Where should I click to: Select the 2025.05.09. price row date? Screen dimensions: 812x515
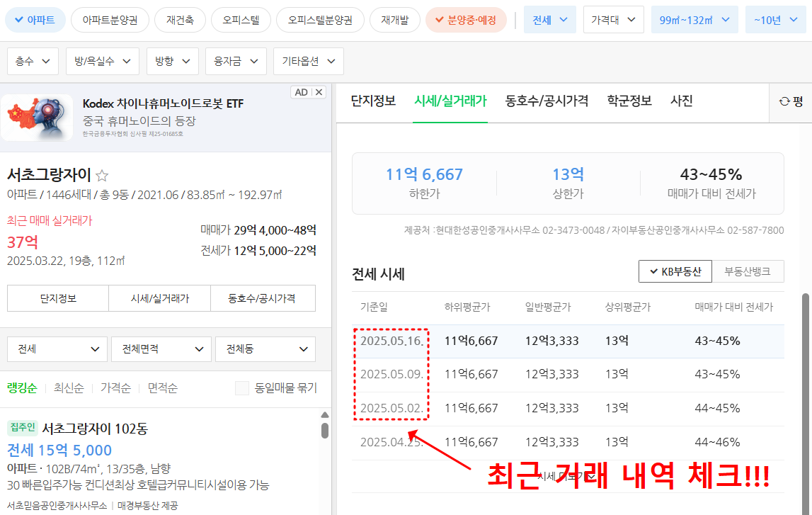point(392,374)
